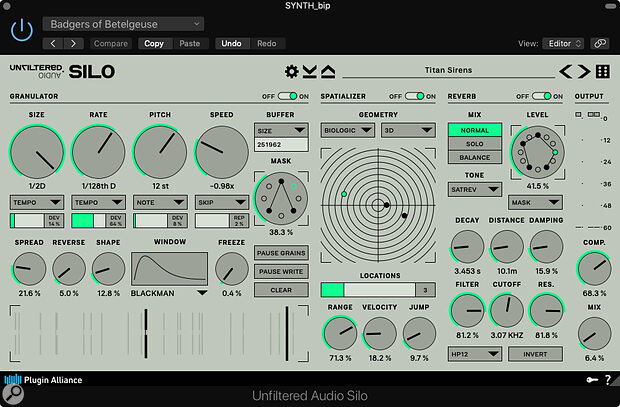The image size is (620, 407).
Task: Go to previous Silo preset arrow
Action: [x=565, y=72]
